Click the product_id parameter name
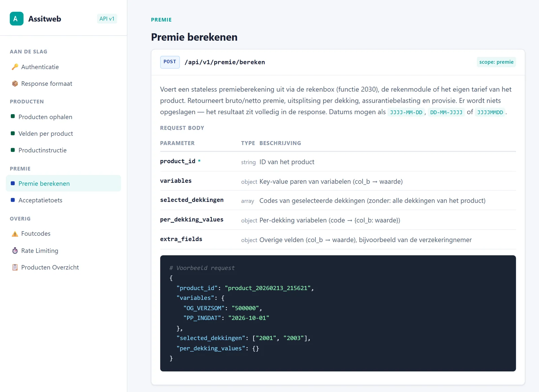 point(178,161)
